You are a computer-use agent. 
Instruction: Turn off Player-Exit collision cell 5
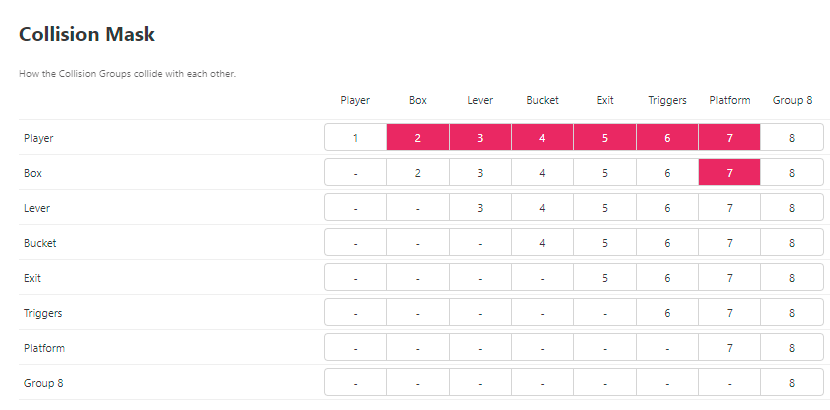[605, 138]
